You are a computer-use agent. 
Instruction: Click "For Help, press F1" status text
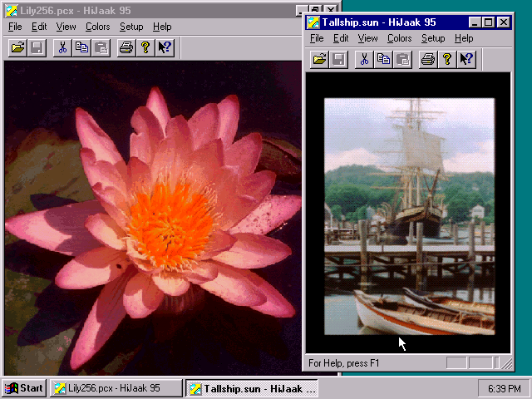343,363
